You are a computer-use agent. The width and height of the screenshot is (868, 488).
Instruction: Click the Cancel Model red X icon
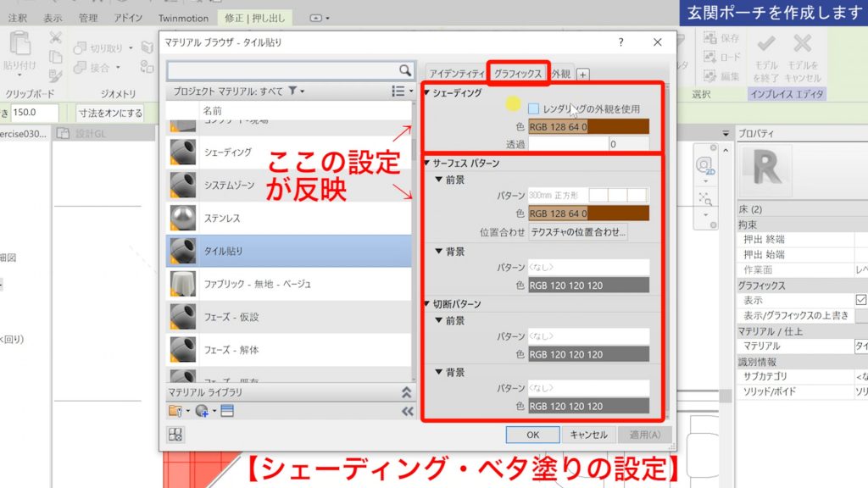(802, 44)
